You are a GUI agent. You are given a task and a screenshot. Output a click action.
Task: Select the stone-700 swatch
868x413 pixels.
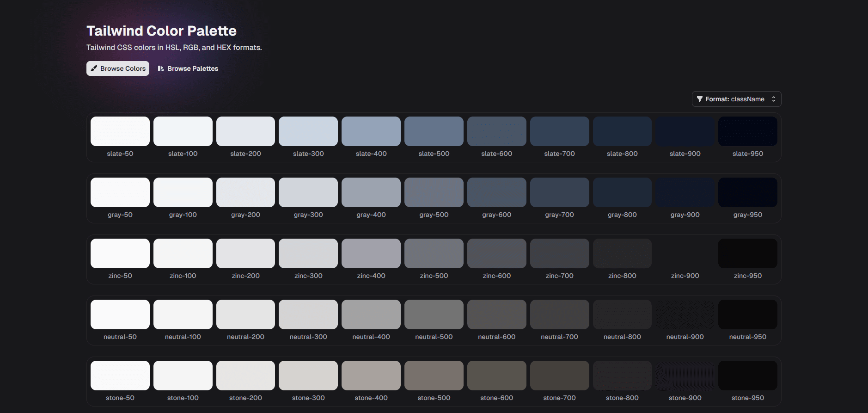tap(559, 376)
